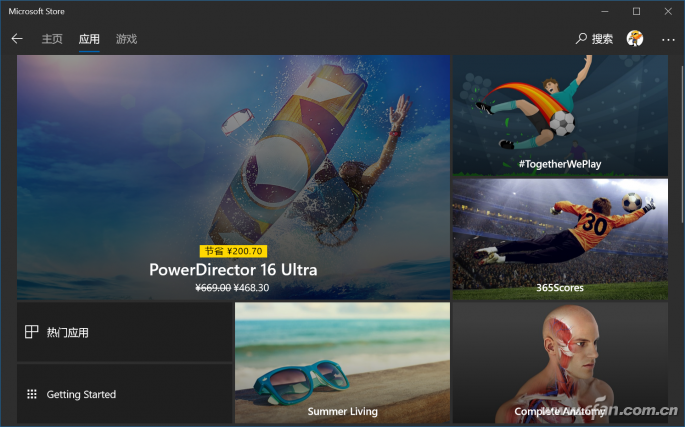Viewport: 685px width, 427px height.
Task: Select the 应用 tab
Action: (89, 39)
